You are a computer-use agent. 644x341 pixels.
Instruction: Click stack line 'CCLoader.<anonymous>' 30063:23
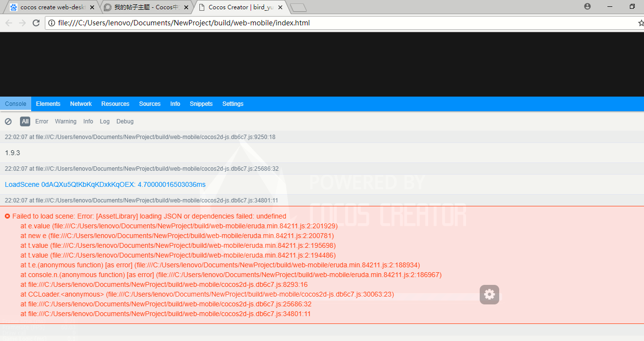click(x=207, y=294)
